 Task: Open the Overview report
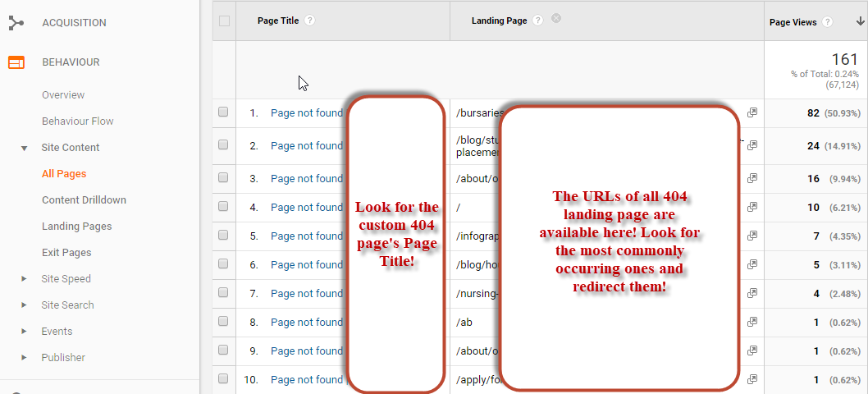tap(63, 95)
